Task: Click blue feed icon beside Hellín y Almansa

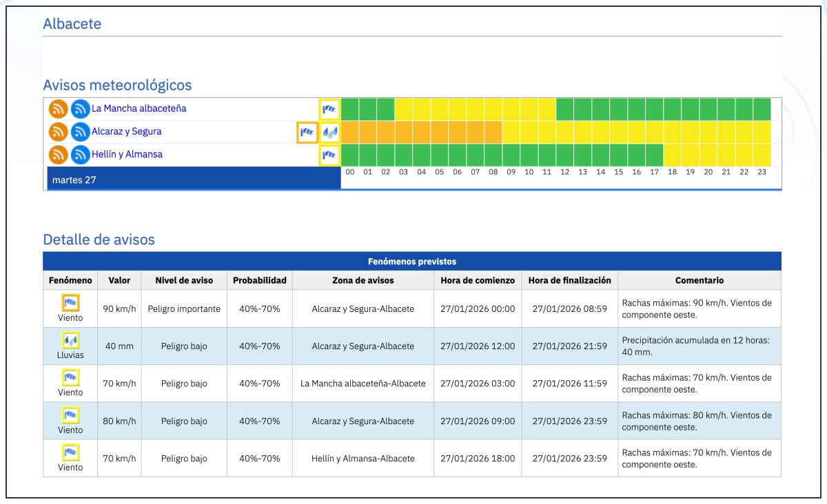Action: pyautogui.click(x=81, y=155)
